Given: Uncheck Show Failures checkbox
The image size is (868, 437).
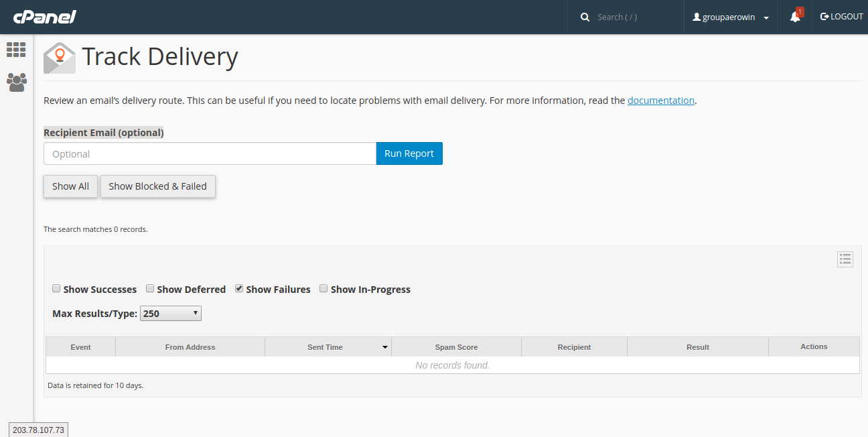Looking at the screenshot, I should [239, 289].
